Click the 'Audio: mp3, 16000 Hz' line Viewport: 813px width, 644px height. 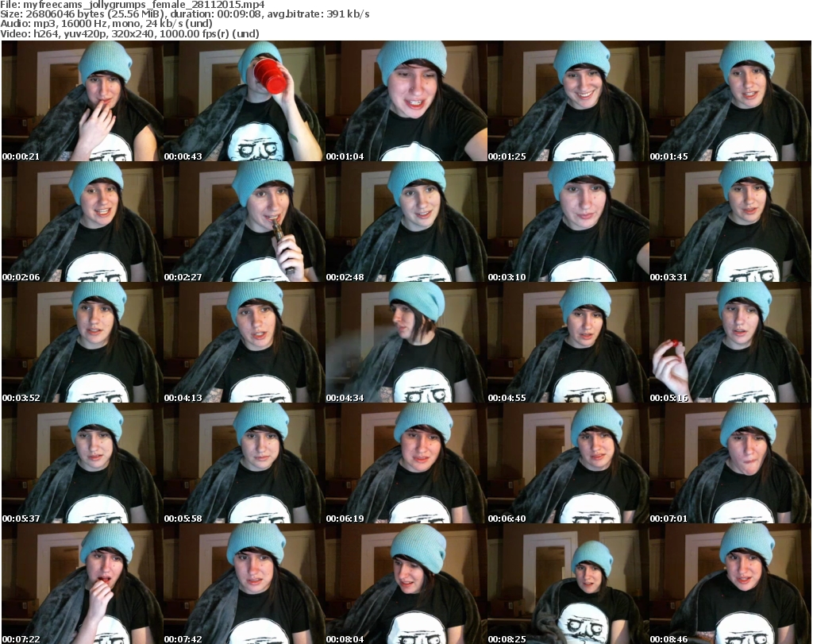106,24
